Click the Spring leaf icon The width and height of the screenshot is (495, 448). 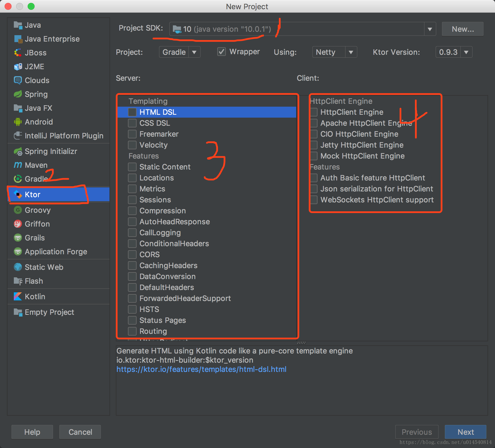click(18, 94)
